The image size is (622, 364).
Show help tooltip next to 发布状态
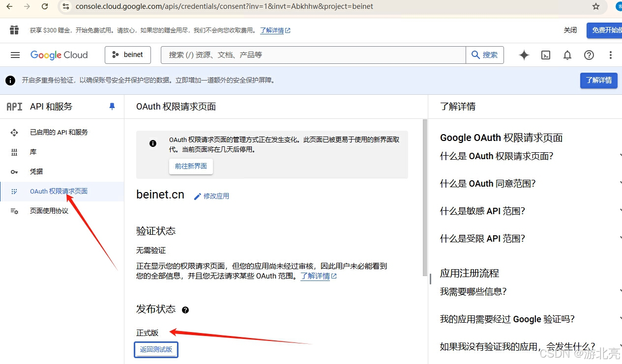point(185,310)
